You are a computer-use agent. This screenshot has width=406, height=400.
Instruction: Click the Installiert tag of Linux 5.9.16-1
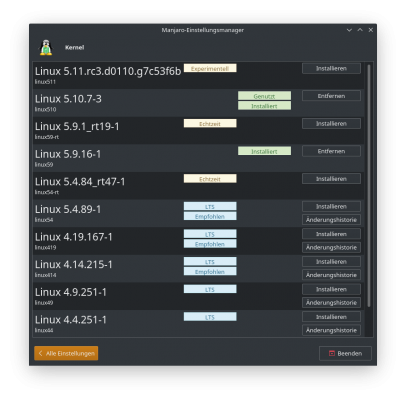click(x=264, y=151)
